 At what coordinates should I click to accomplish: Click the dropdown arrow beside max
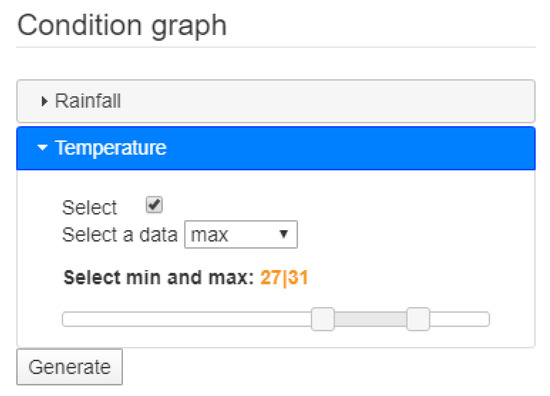[x=283, y=234]
